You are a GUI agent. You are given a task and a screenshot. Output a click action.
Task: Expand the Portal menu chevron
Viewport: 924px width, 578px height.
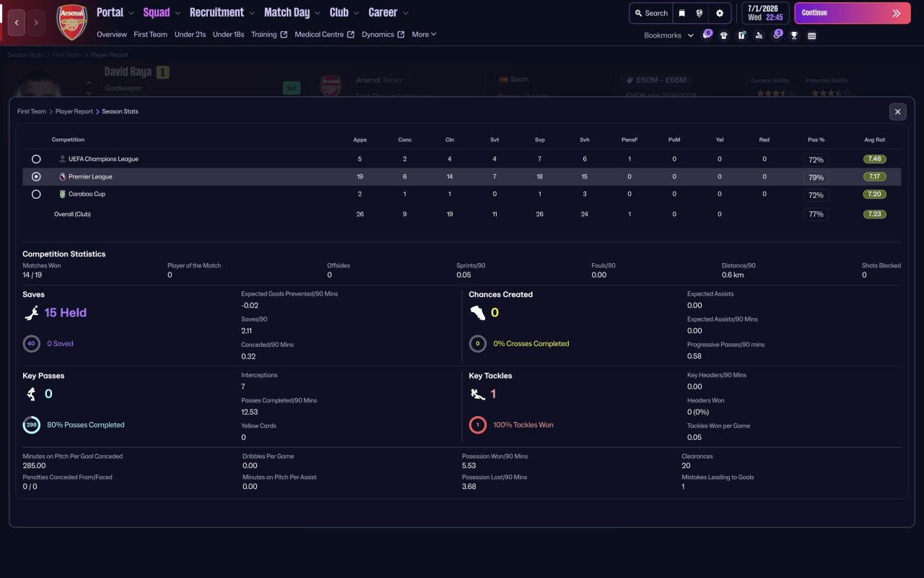click(x=131, y=13)
